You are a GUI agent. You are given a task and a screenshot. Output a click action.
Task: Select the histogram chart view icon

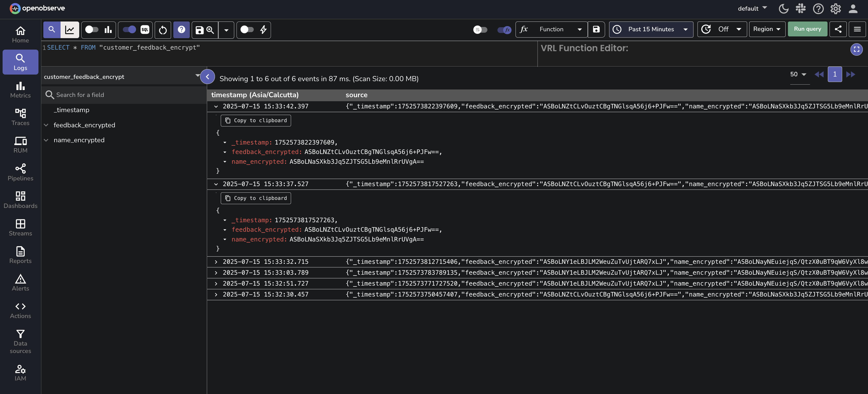coord(107,30)
